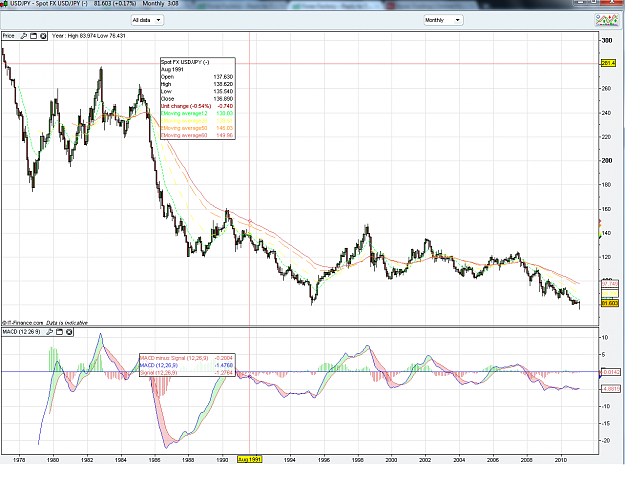Maximize the Price panel window icon
Image resolution: width=625 pixels, height=500 pixels.
[x=33, y=36]
